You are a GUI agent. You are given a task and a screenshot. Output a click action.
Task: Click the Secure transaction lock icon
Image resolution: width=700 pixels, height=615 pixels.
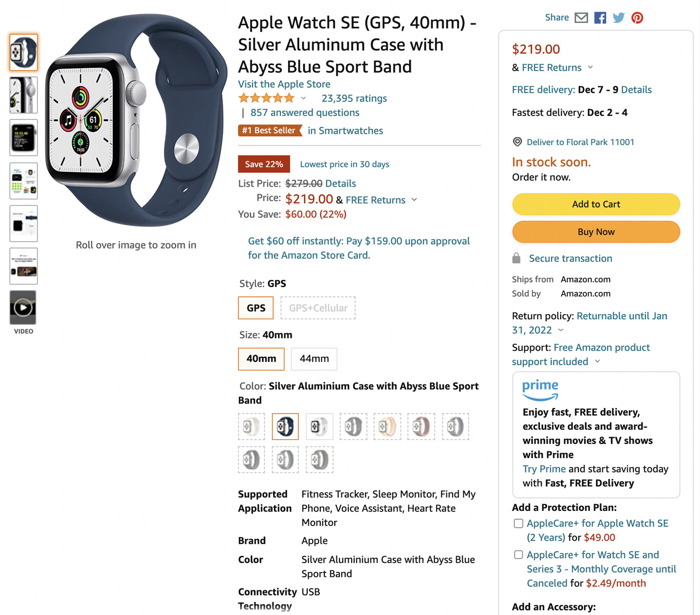517,258
